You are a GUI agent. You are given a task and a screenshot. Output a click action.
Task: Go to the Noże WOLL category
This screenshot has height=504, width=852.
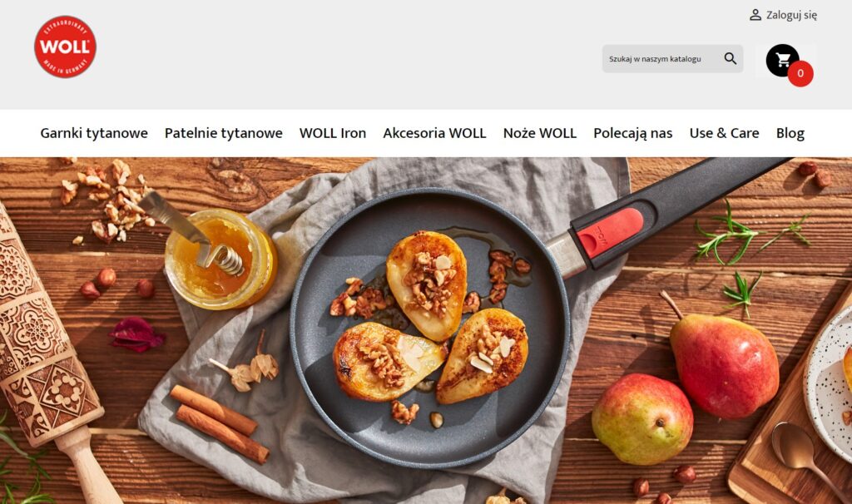[539, 133]
